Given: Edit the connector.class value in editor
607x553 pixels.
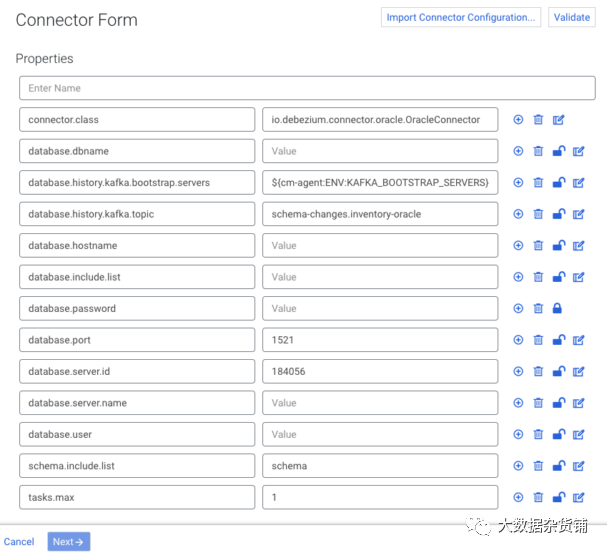Looking at the screenshot, I should click(558, 120).
